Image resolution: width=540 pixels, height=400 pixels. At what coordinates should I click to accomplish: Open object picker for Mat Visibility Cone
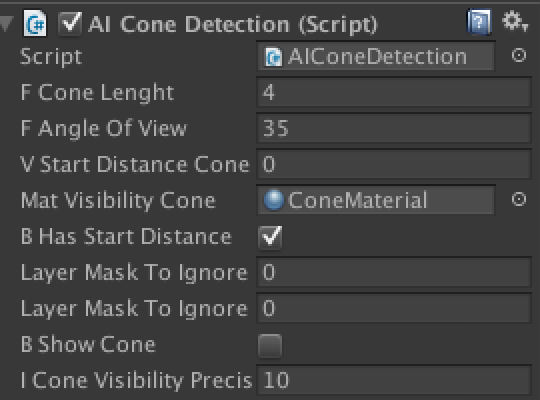(x=519, y=199)
